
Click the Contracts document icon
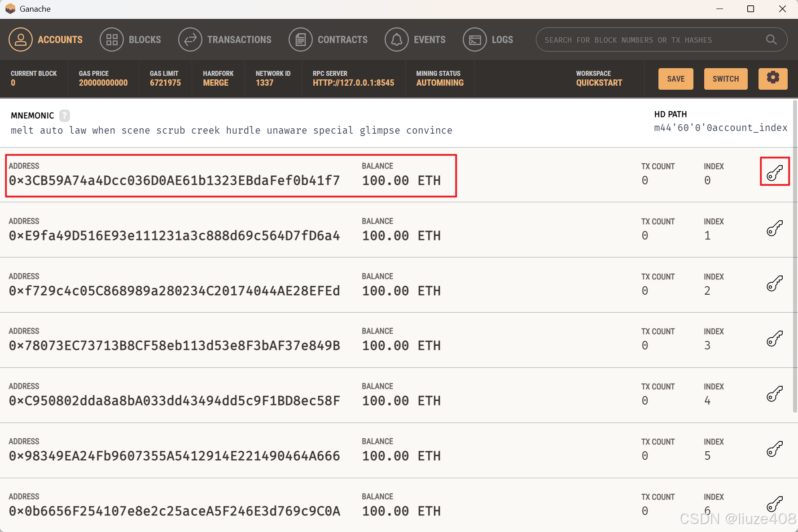point(301,39)
